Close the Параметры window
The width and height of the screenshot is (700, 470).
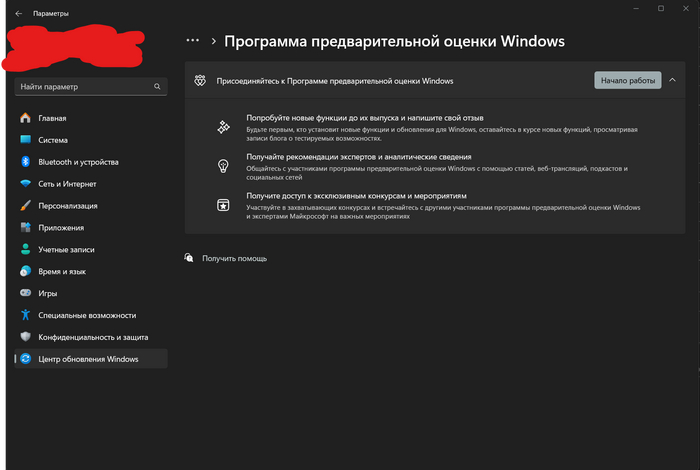[x=686, y=8]
